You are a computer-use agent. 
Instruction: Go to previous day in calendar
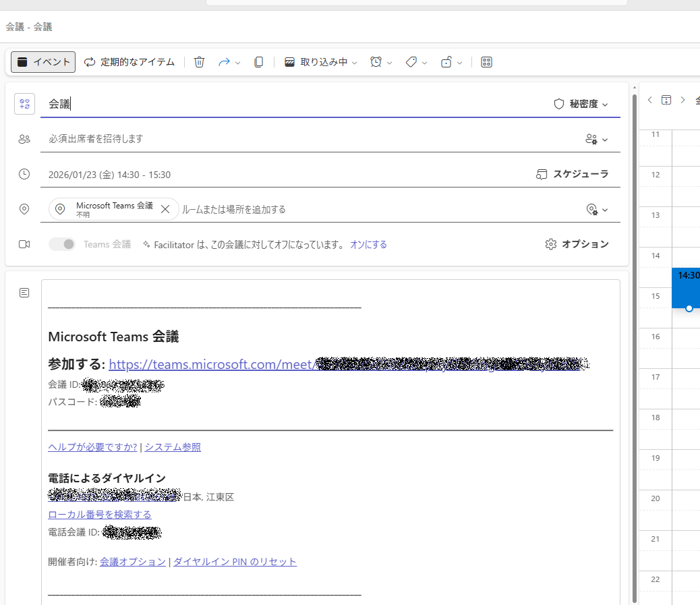(x=650, y=100)
